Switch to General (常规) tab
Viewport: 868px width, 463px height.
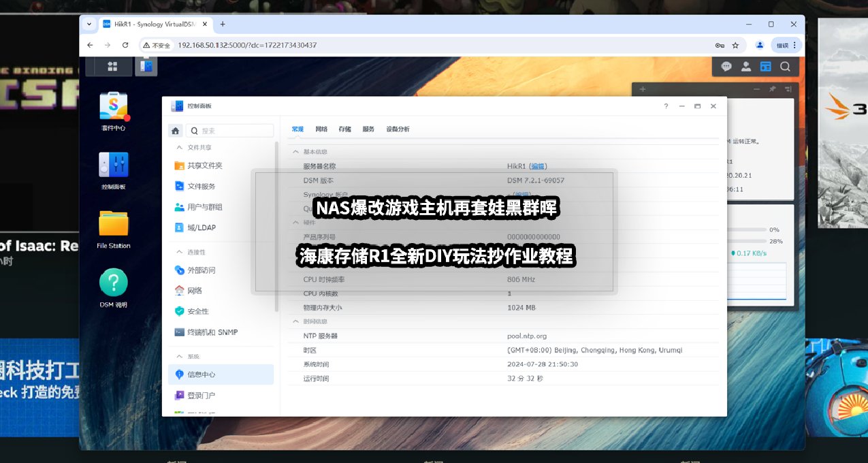tap(298, 129)
